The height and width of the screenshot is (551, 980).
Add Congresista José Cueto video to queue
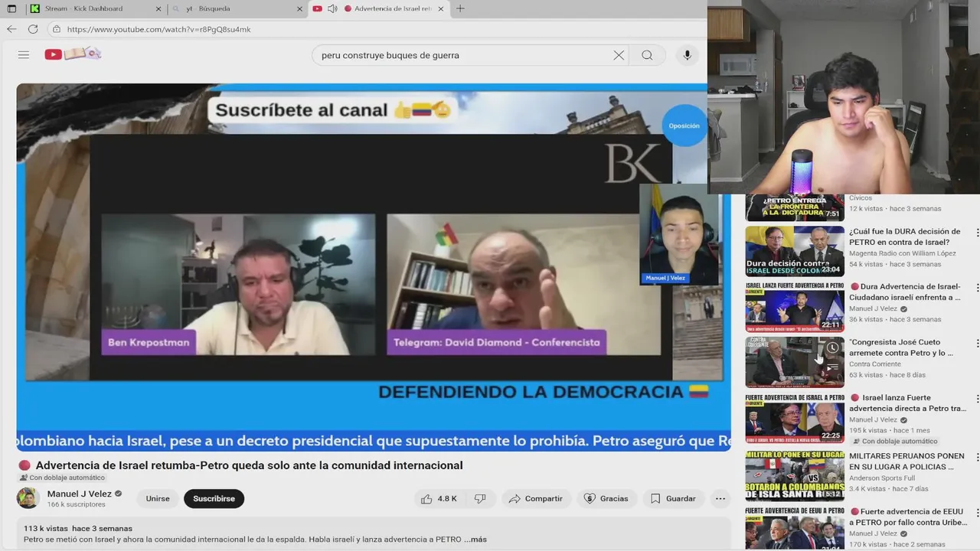tap(832, 367)
